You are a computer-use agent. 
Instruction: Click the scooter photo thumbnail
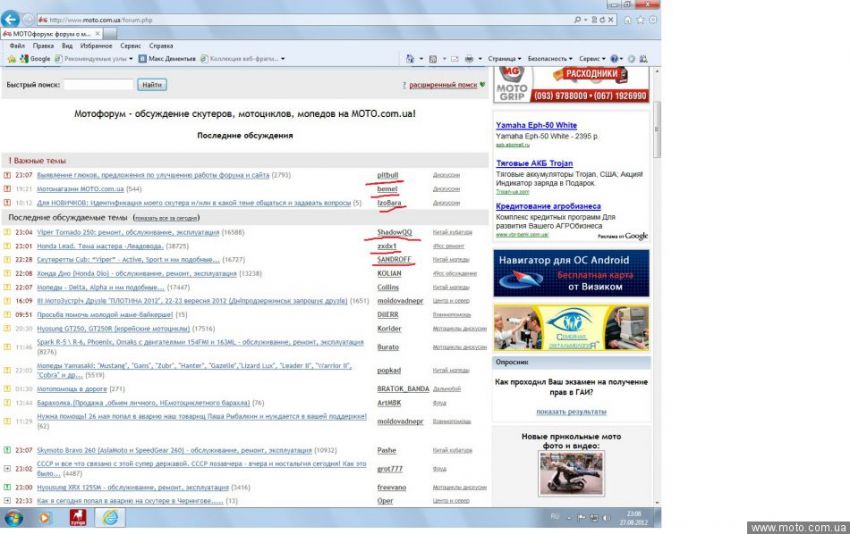click(x=571, y=473)
